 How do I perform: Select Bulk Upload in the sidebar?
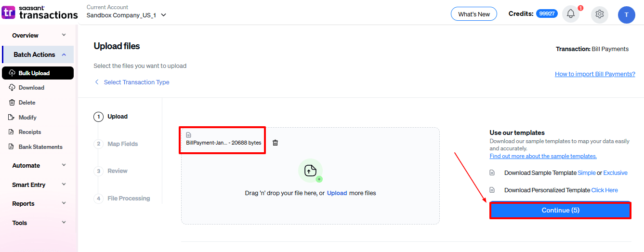coord(34,73)
